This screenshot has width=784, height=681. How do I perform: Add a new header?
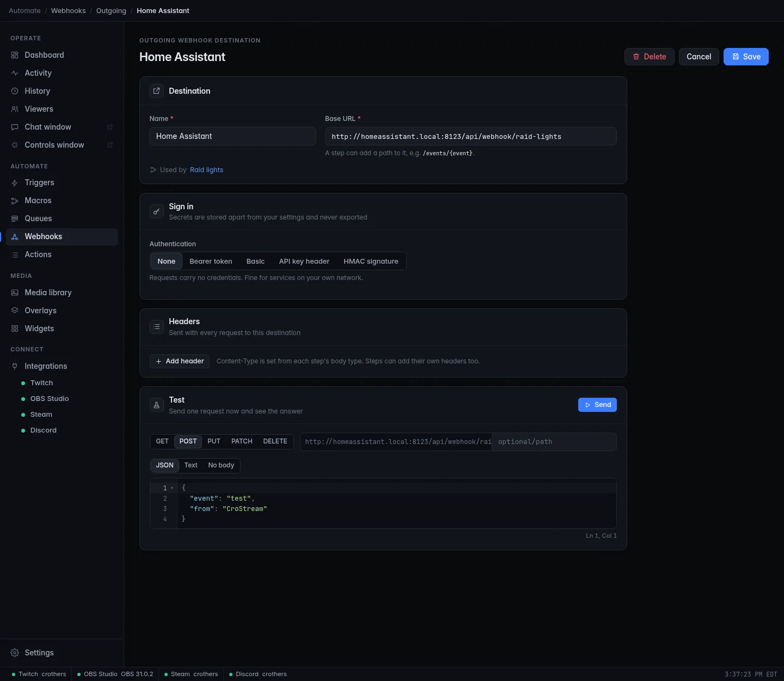click(x=180, y=361)
